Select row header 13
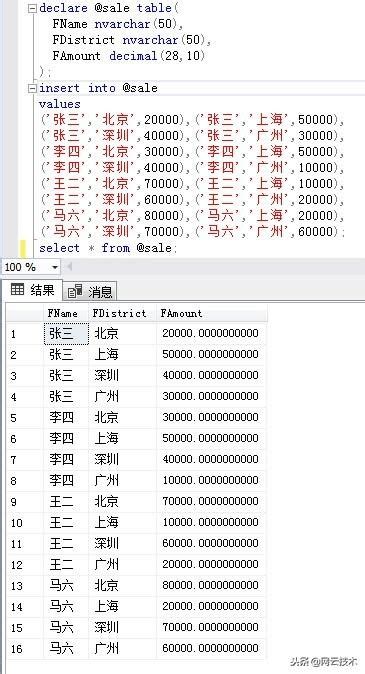The image size is (365, 674). [25, 585]
